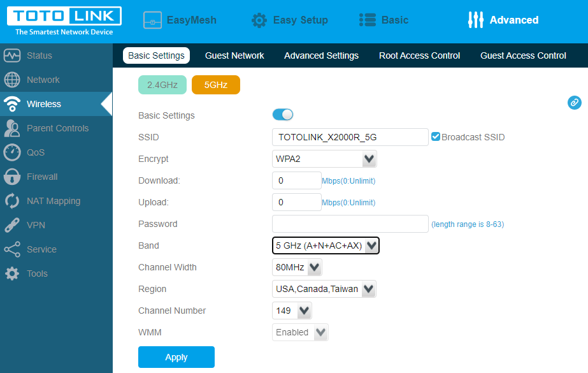
Task: Click the Apply button
Action: tap(176, 357)
